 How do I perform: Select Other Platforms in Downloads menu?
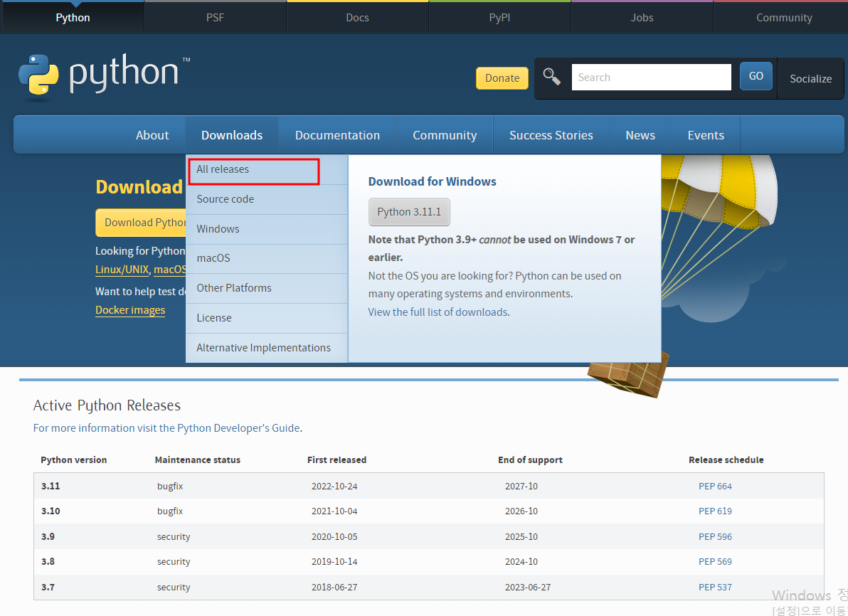pos(266,287)
